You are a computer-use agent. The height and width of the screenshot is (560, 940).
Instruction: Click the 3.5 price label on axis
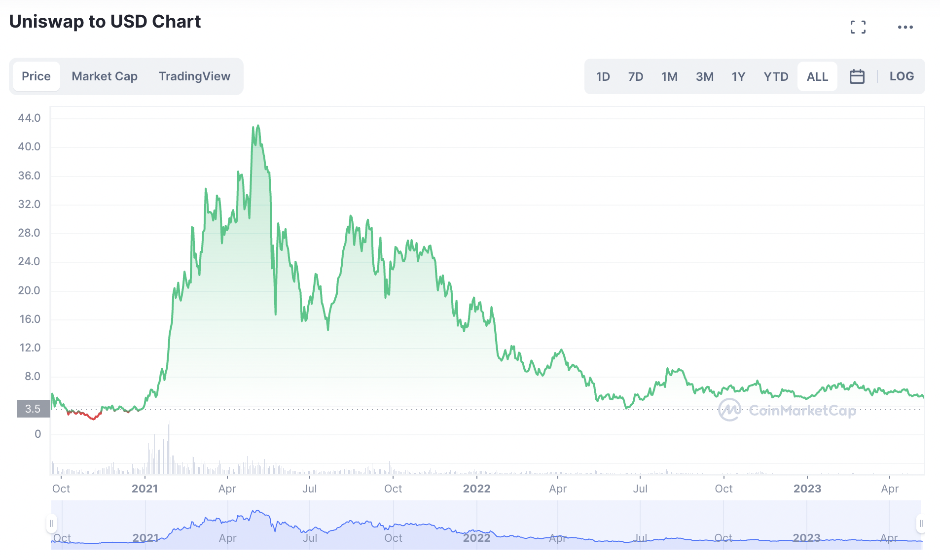click(33, 409)
